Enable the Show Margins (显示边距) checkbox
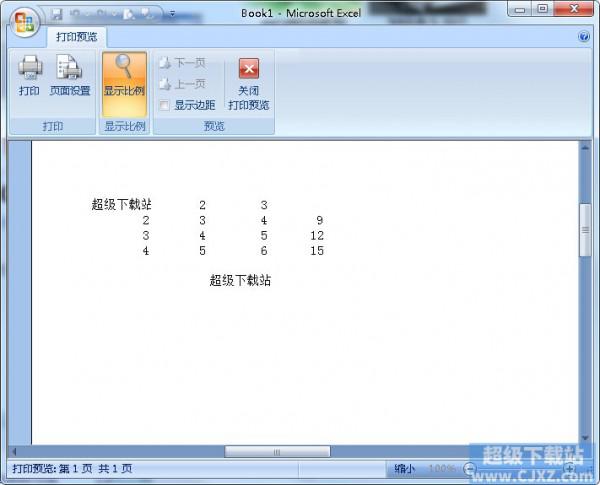This screenshot has height=485, width=600. click(x=164, y=105)
